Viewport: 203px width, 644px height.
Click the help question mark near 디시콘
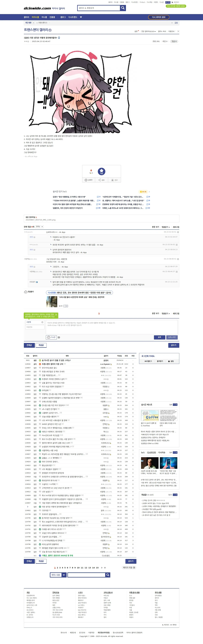point(59,337)
